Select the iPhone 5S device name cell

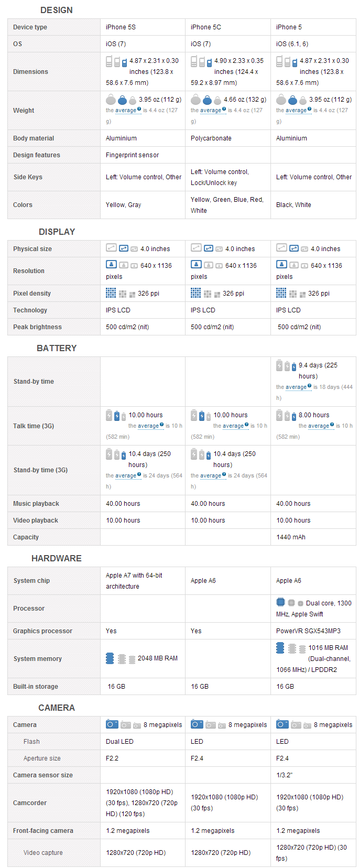coord(143,27)
